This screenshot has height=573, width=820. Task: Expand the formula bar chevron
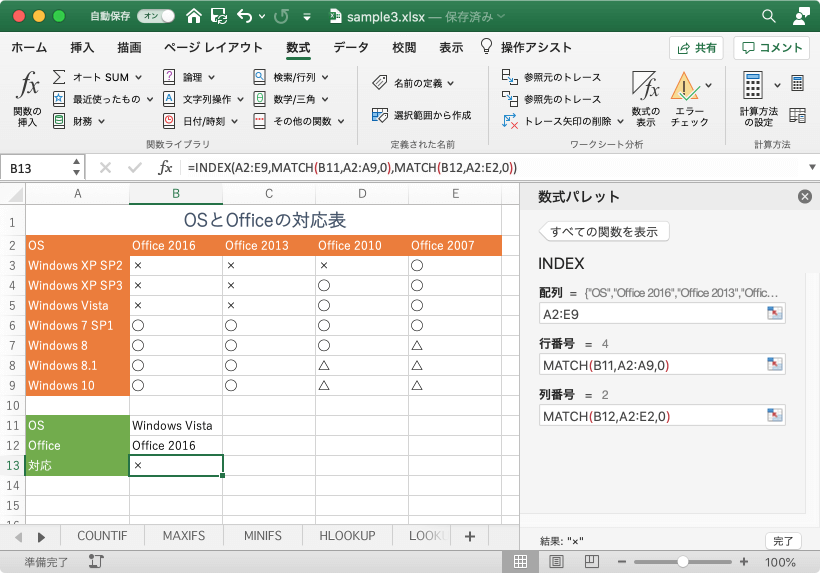coord(812,167)
